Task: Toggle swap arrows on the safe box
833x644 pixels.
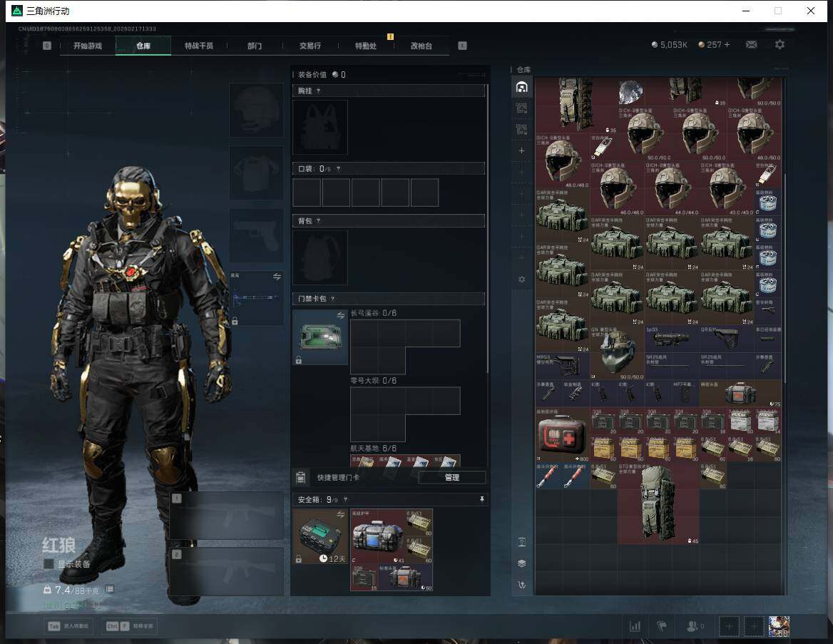Action: point(341,514)
